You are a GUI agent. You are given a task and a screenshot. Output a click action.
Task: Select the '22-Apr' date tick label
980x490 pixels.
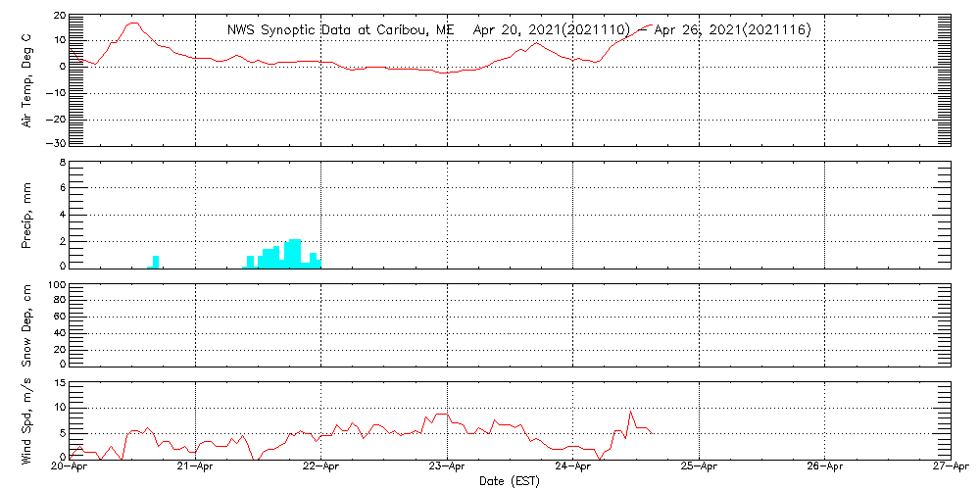click(x=321, y=465)
